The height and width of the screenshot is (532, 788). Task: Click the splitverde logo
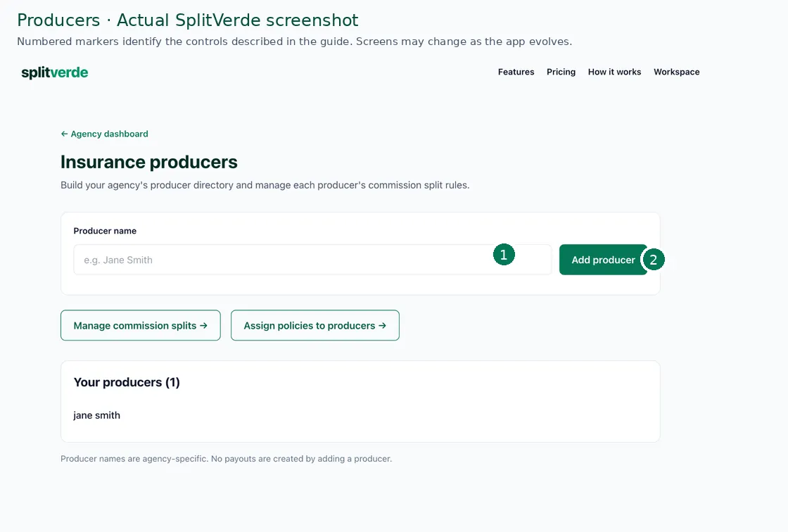pyautogui.click(x=55, y=72)
